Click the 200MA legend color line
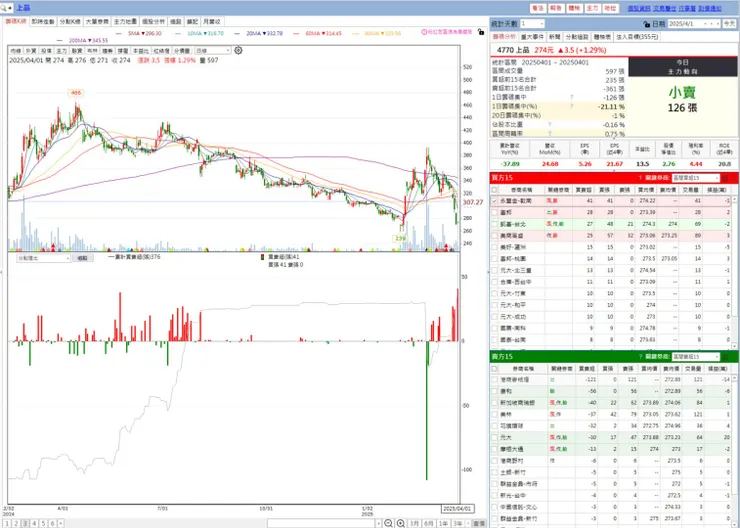The height and width of the screenshot is (528, 740). (x=59, y=41)
